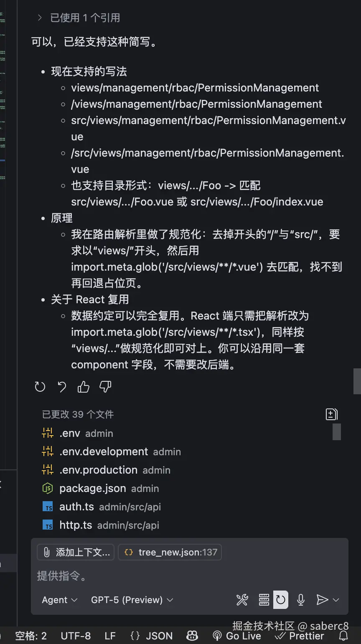Click the view all file changes icon
This screenshot has width=361, height=644.
(331, 414)
